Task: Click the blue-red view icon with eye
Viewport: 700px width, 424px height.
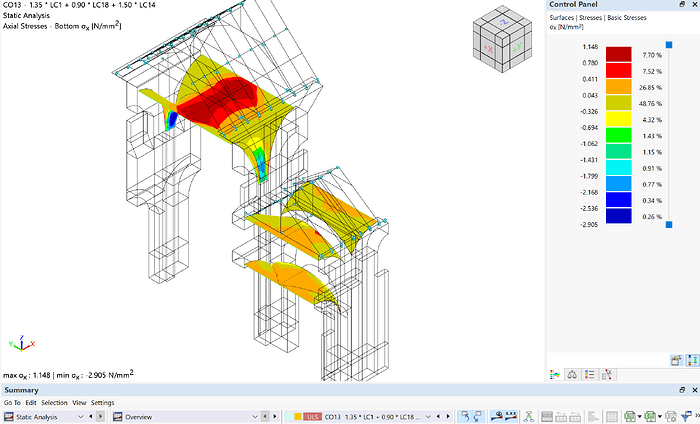Action: click(496, 416)
